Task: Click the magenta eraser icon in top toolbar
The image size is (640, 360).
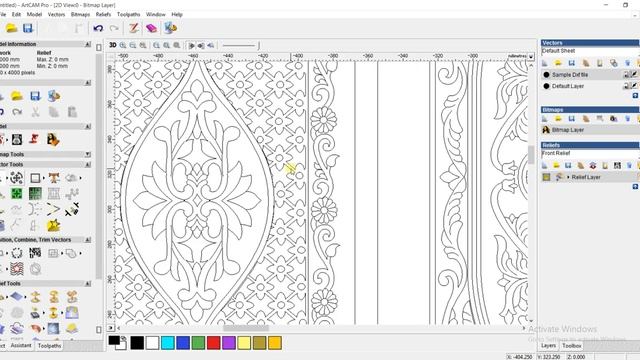Action: coord(151,28)
